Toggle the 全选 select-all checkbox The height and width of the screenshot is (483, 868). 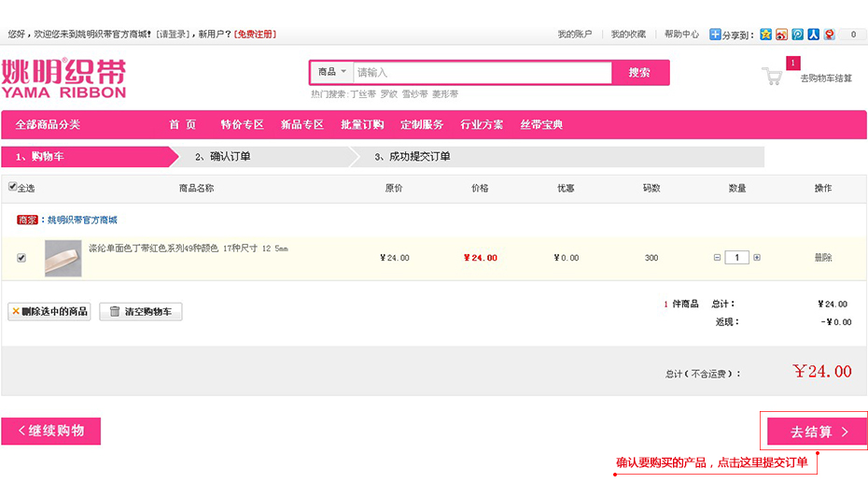(x=12, y=187)
